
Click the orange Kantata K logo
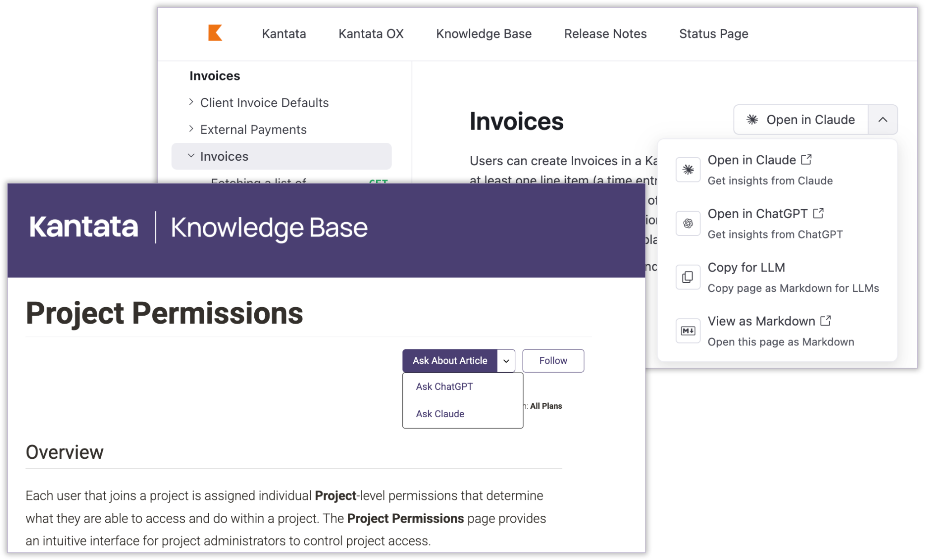[215, 33]
